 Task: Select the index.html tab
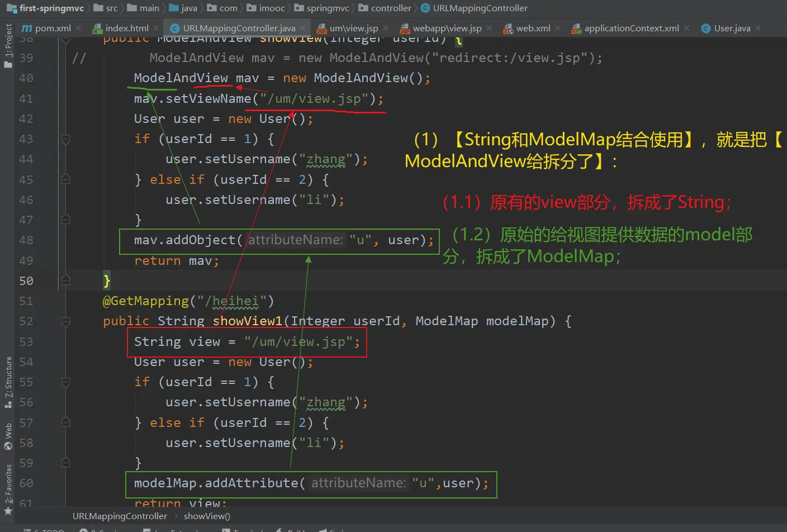click(x=126, y=28)
